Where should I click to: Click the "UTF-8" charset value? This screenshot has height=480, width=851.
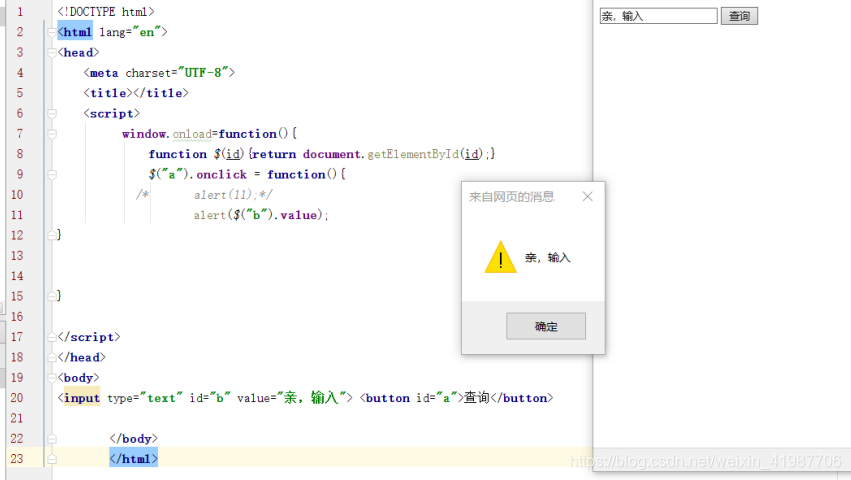(x=202, y=73)
